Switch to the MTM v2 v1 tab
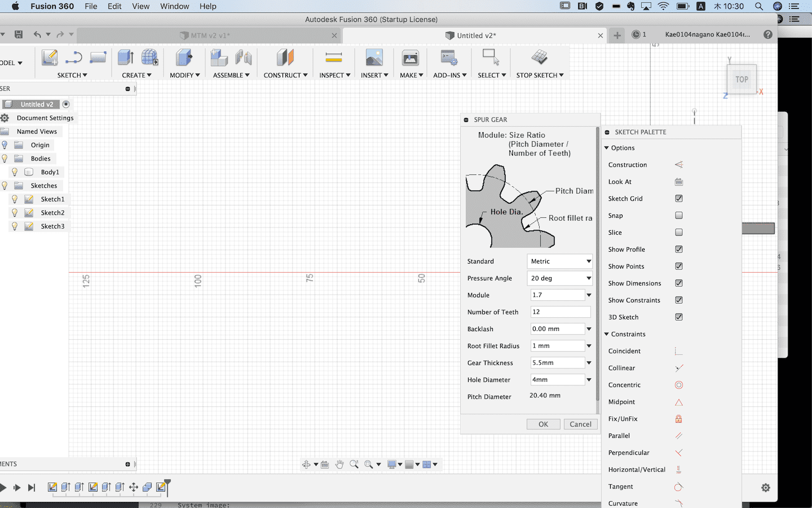The width and height of the screenshot is (812, 508). pyautogui.click(x=209, y=35)
